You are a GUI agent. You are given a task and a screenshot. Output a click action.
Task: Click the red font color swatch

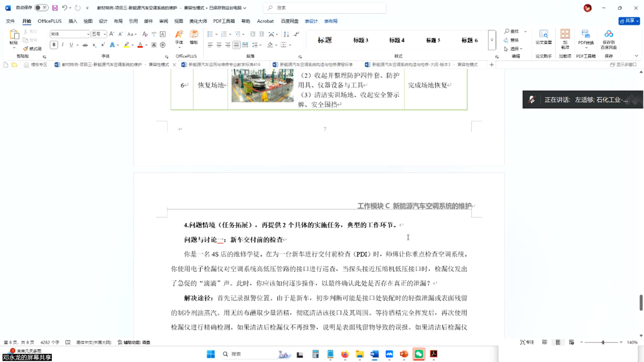[x=140, y=45]
